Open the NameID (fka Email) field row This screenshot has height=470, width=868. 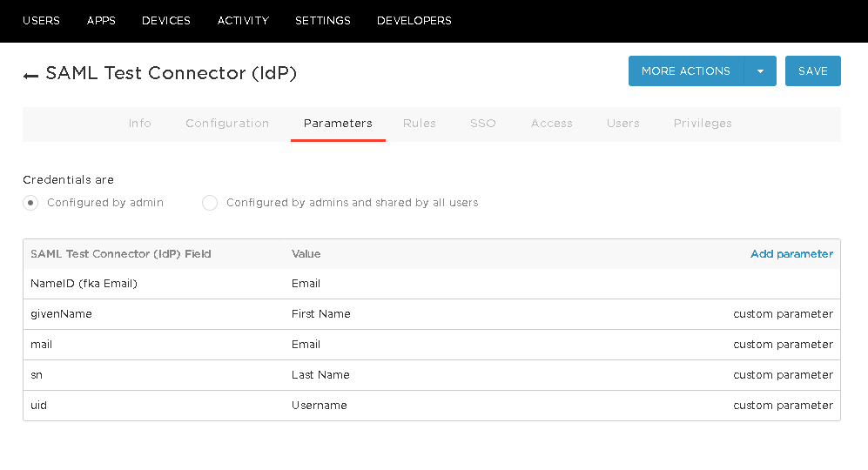(84, 284)
